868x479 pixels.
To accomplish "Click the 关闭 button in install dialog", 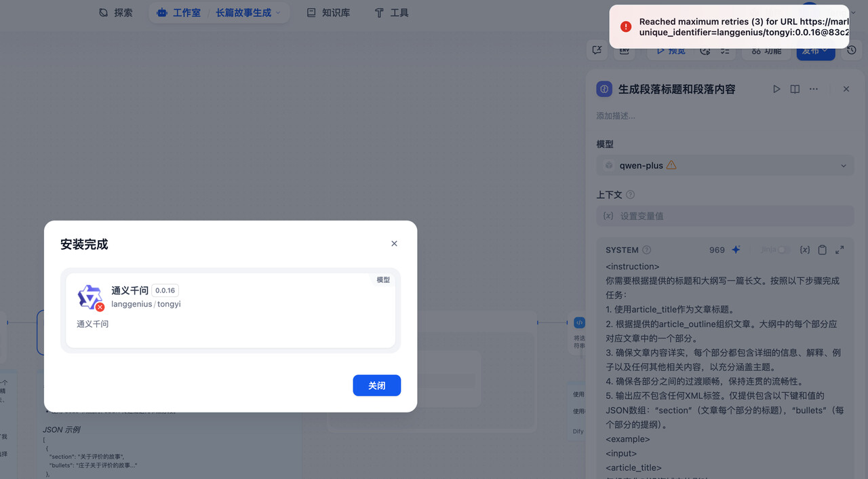I will (x=376, y=385).
